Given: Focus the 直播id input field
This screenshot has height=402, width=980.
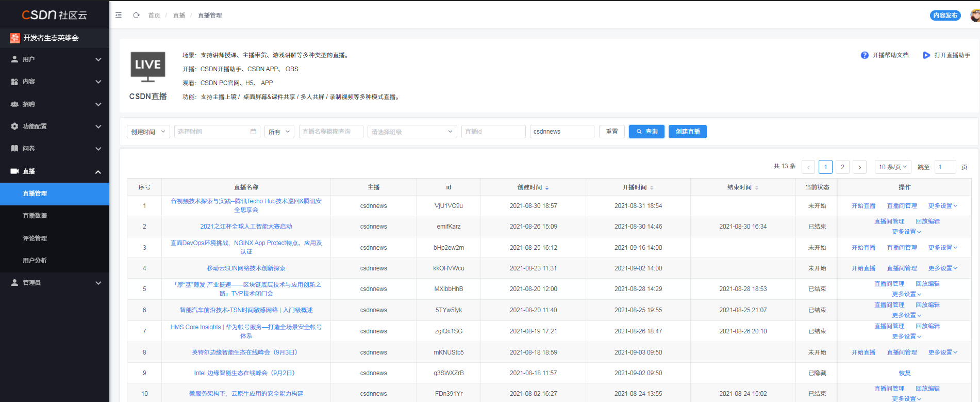Looking at the screenshot, I should 493,132.
